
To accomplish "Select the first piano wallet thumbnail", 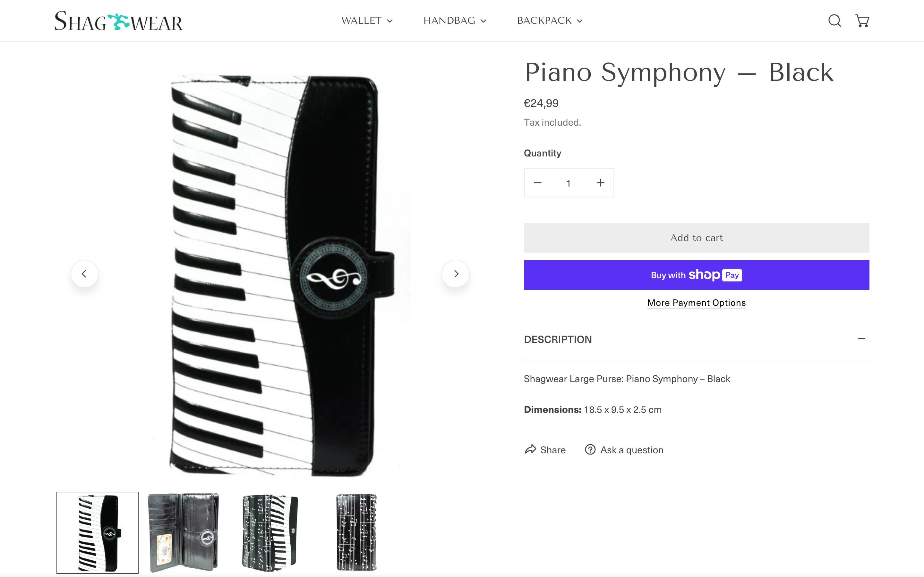I will pyautogui.click(x=97, y=533).
